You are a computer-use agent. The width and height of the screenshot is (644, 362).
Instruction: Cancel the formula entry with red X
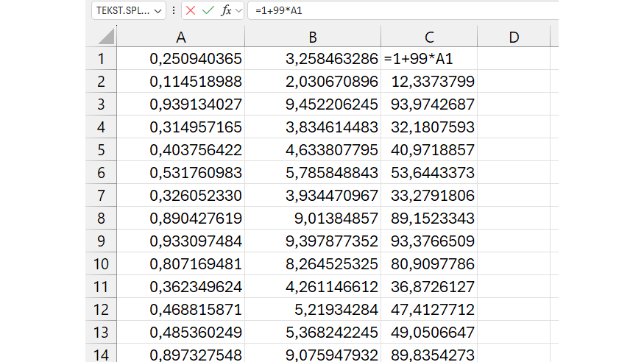pos(190,10)
